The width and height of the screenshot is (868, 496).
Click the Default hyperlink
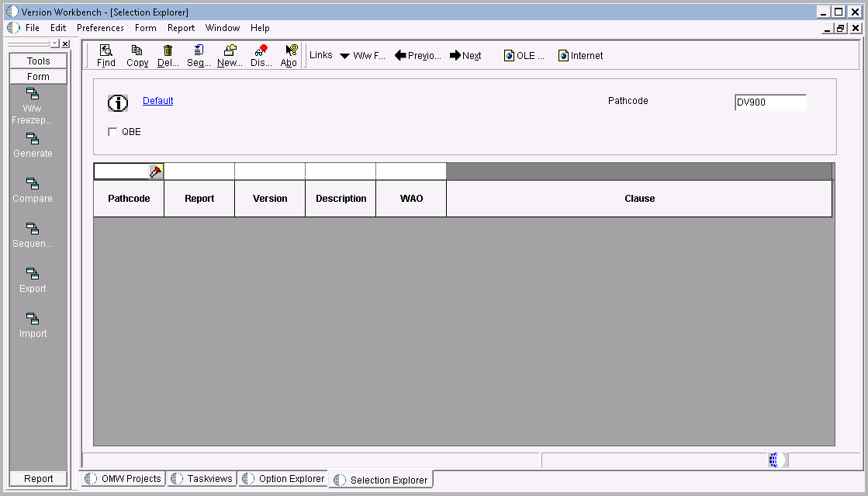point(157,101)
